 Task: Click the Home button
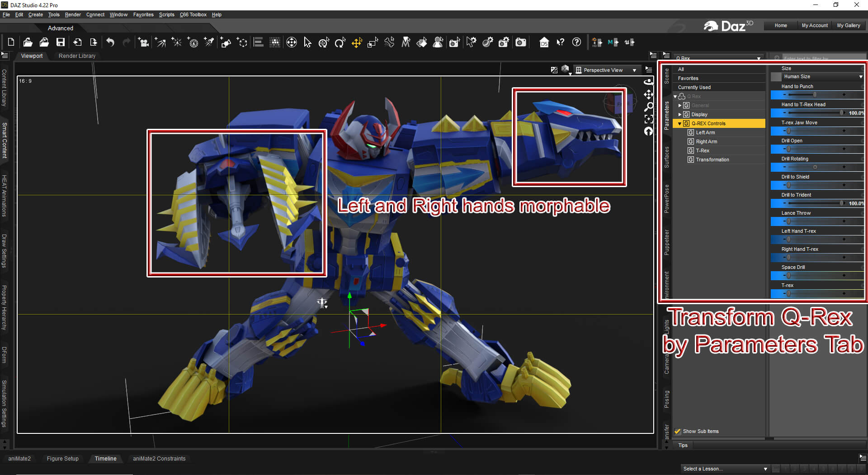[781, 25]
